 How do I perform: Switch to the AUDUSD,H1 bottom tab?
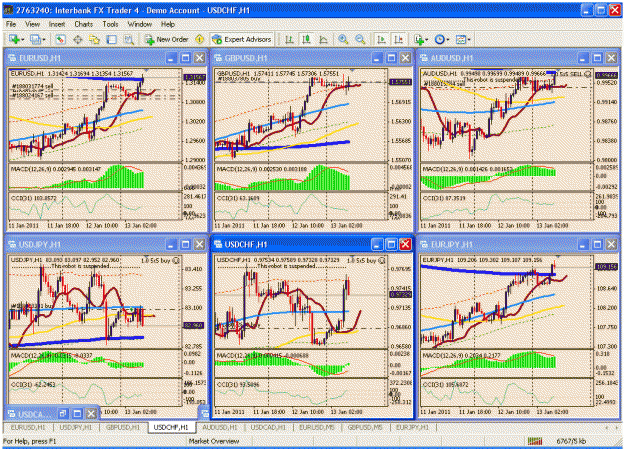[x=220, y=427]
